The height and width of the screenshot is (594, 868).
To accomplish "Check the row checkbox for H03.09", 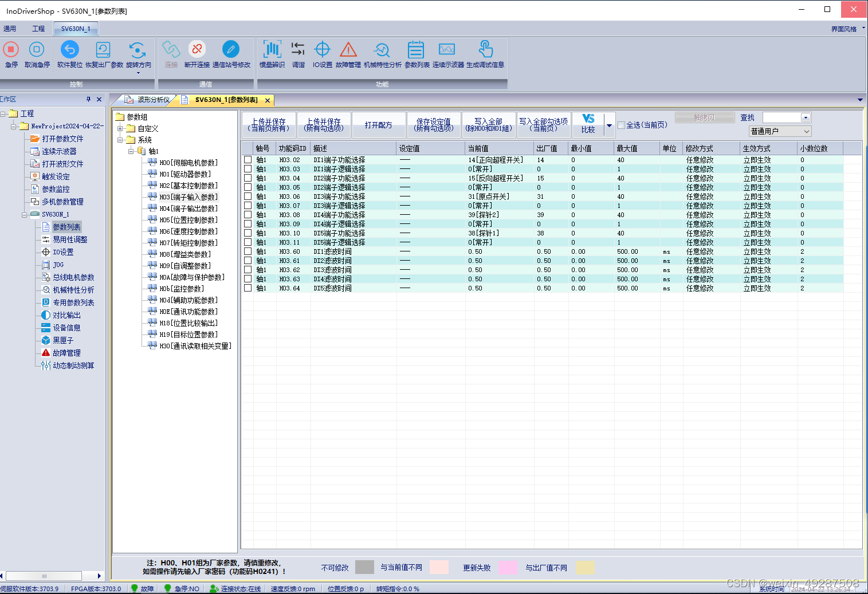I will coord(248,224).
